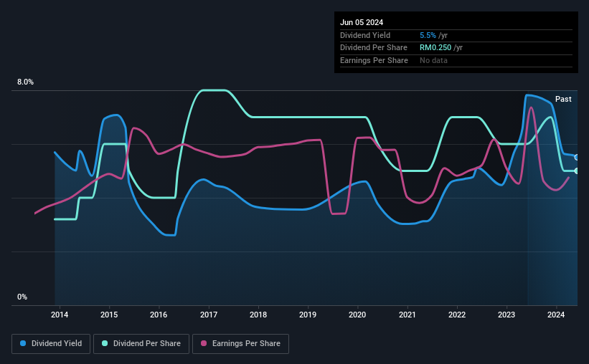
Task: Click the 0% y-axis label
Action: click(x=22, y=297)
